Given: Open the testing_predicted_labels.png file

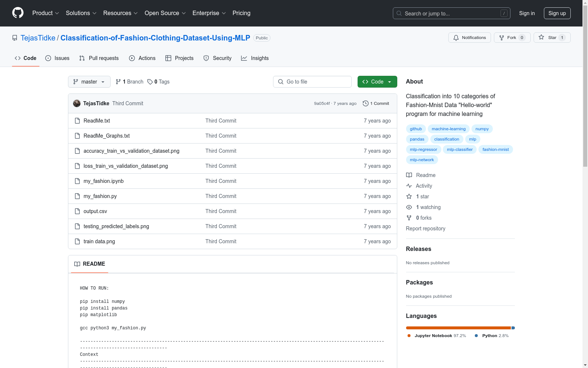Looking at the screenshot, I should pos(116,226).
